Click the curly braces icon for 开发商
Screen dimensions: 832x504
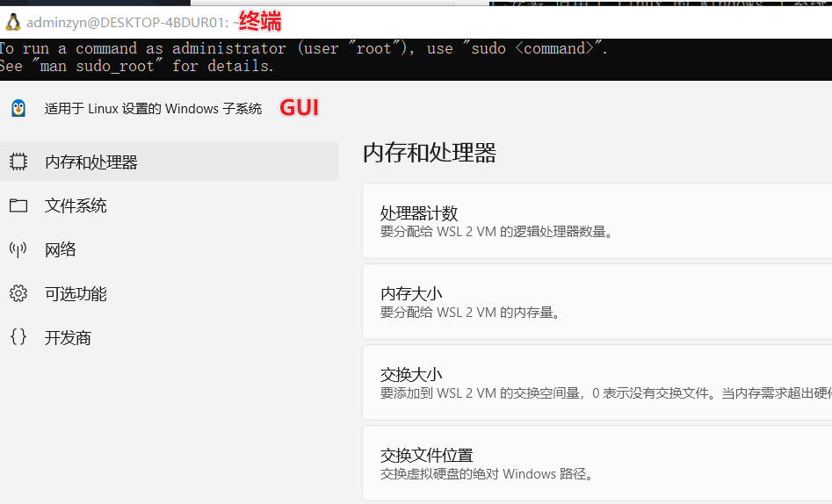(x=18, y=337)
